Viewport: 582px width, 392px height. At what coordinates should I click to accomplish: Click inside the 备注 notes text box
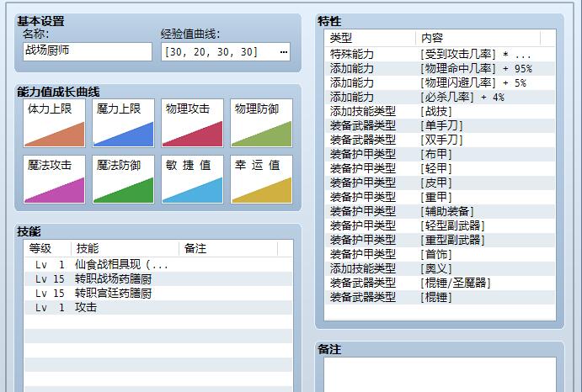[x=440, y=374]
